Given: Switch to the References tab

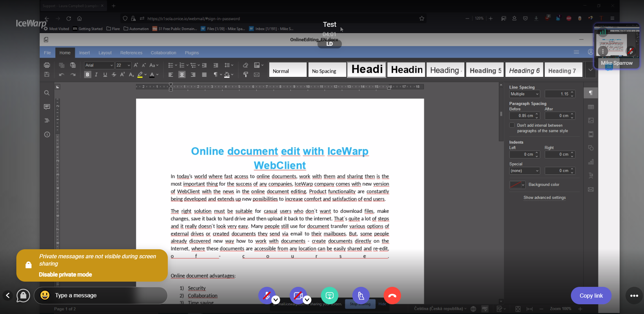Looking at the screenshot, I should pos(131,53).
